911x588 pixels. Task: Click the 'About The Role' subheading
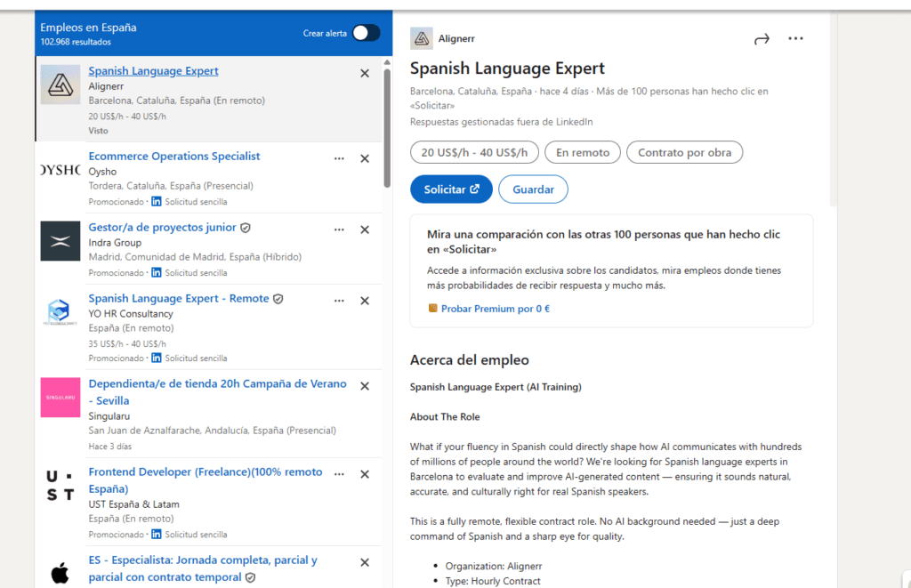tap(445, 416)
